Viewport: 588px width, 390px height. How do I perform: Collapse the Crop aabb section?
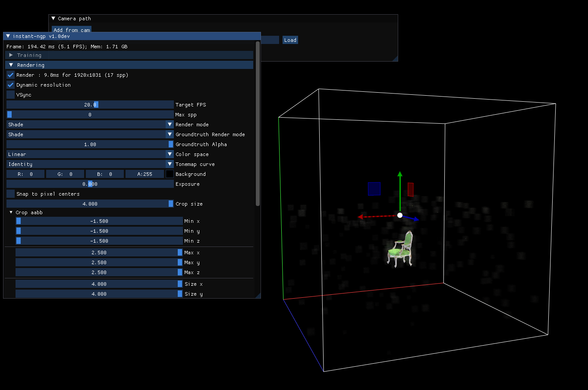coord(11,212)
